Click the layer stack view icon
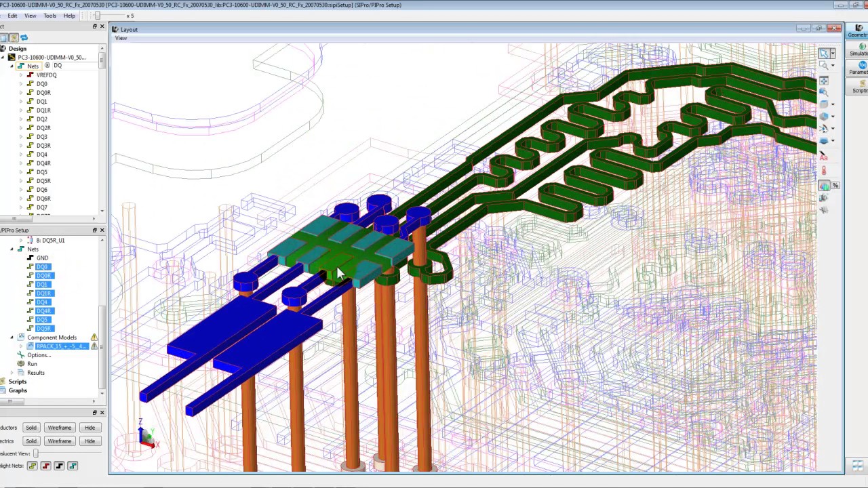This screenshot has width=868, height=488. point(823,141)
